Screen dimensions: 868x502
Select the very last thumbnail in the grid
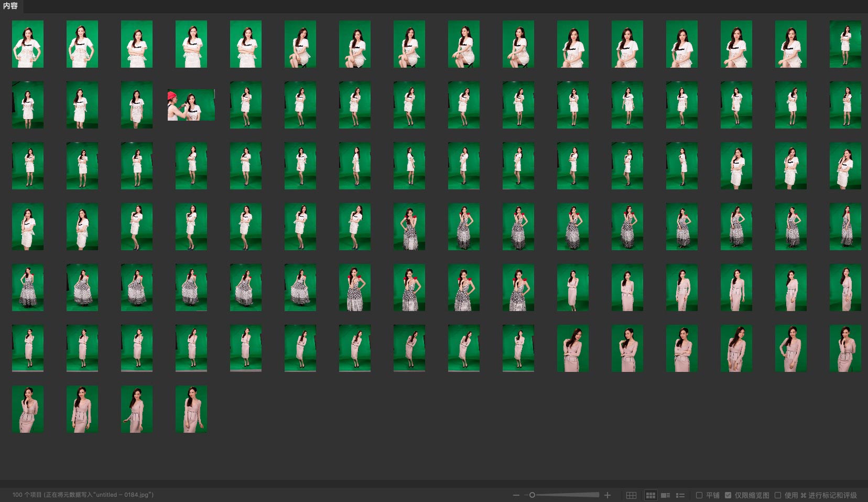pyautogui.click(x=191, y=409)
